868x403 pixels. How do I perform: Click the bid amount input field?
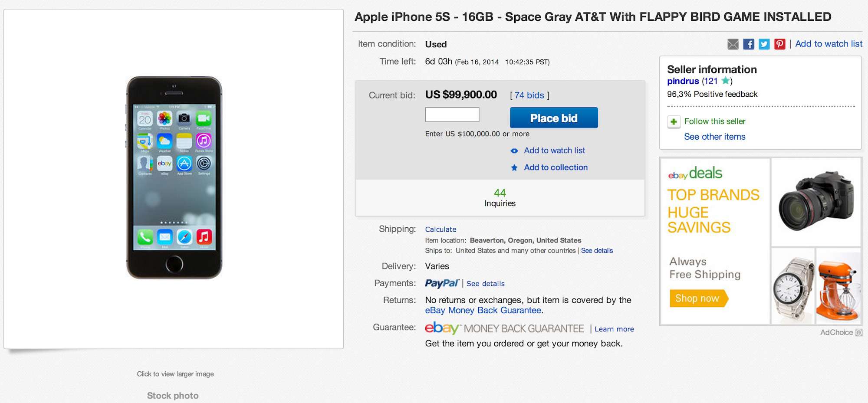pos(452,115)
